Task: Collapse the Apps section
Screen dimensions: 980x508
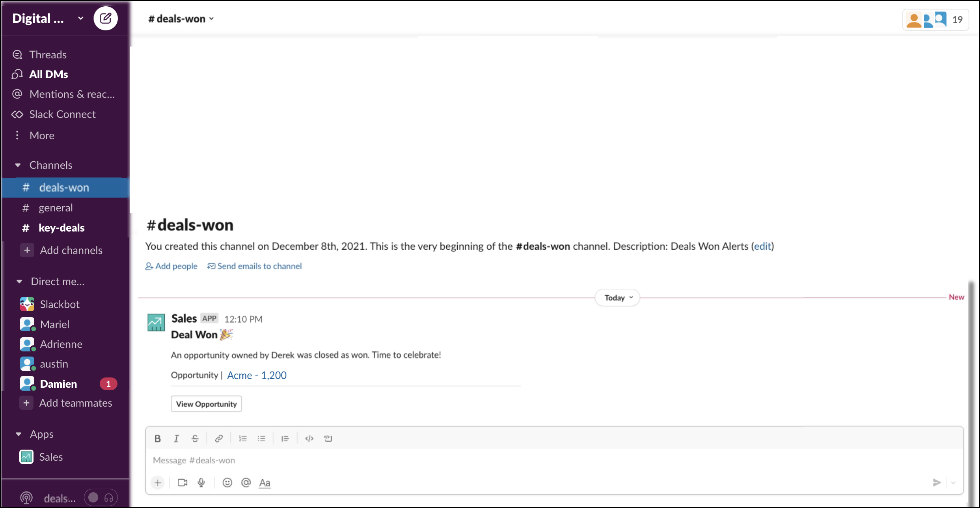Action: click(x=19, y=434)
